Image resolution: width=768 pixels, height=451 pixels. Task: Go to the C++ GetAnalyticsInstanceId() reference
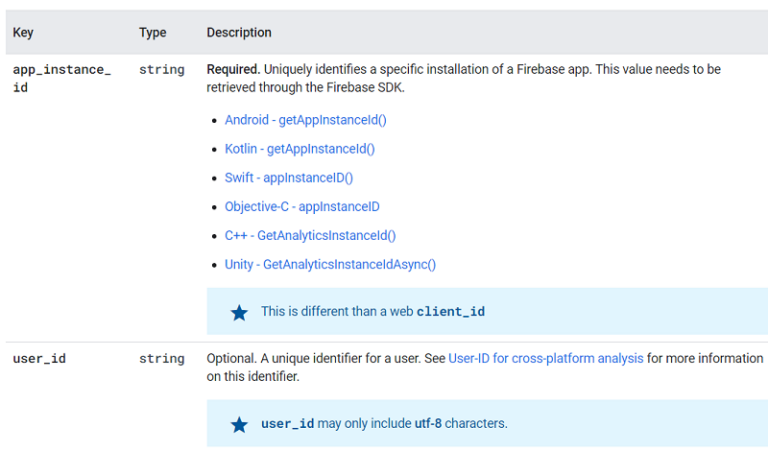click(310, 236)
